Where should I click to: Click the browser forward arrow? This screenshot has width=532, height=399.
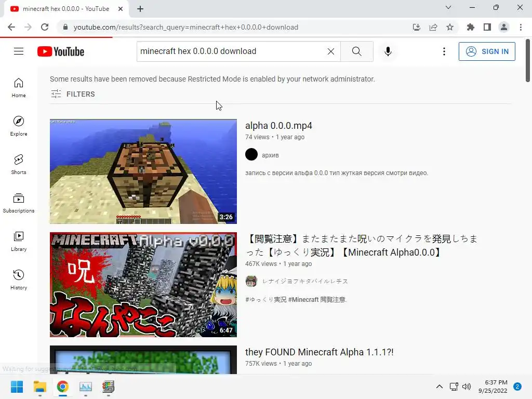click(28, 27)
